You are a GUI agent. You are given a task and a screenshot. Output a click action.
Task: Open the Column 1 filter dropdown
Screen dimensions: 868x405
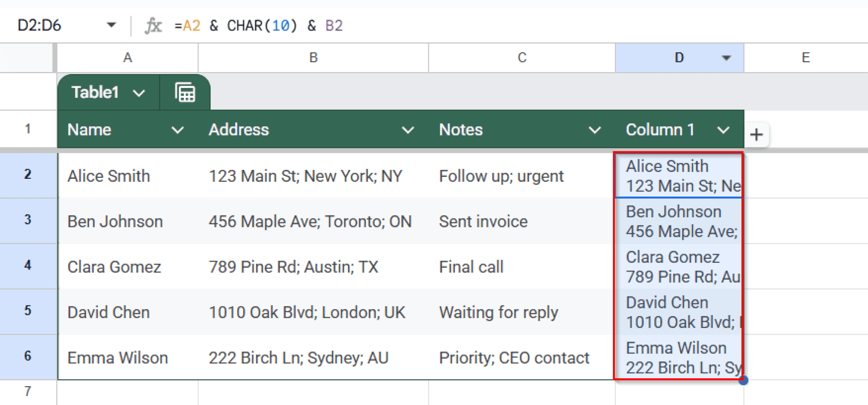coord(723,130)
